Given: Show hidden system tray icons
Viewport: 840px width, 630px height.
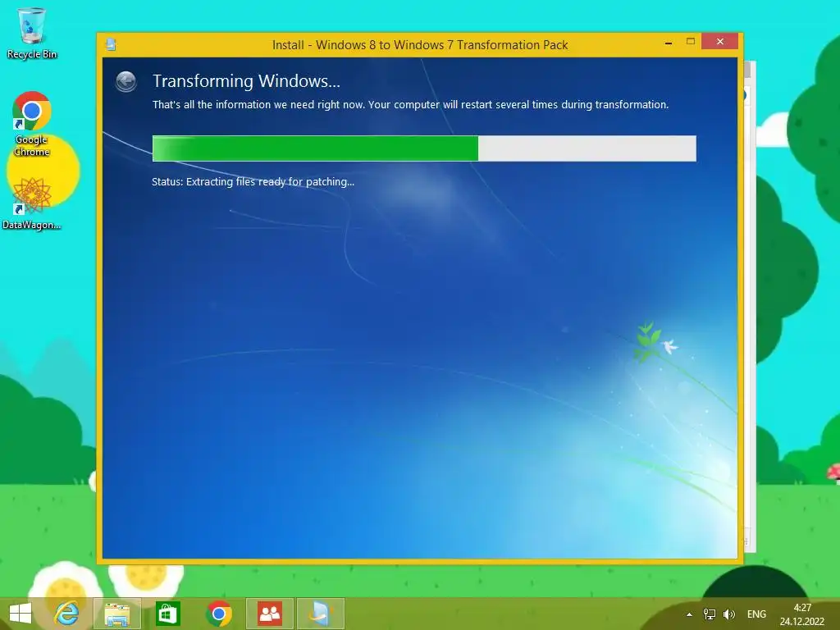Looking at the screenshot, I should 689,614.
